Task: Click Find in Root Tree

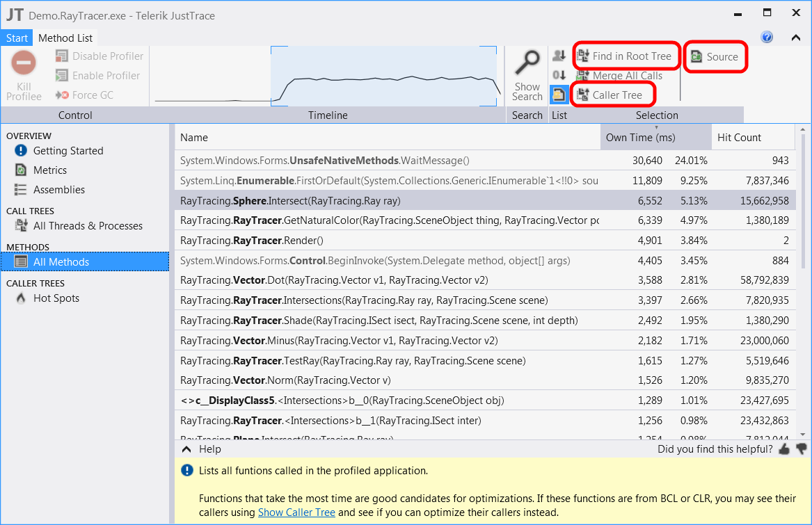Action: (625, 56)
